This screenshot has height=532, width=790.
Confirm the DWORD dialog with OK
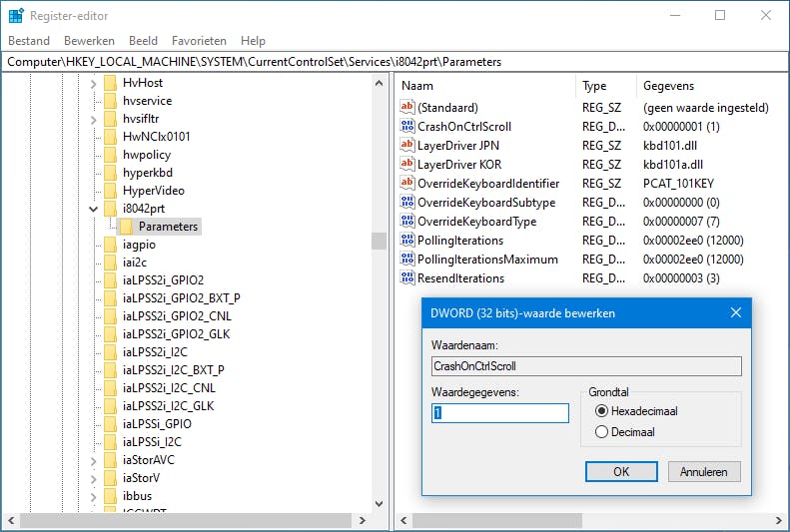coord(621,471)
